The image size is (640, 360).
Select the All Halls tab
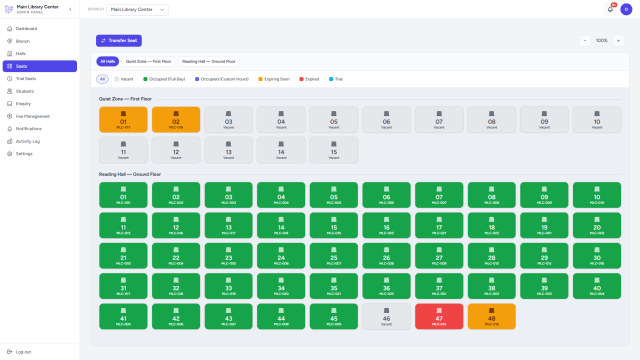[108, 61]
